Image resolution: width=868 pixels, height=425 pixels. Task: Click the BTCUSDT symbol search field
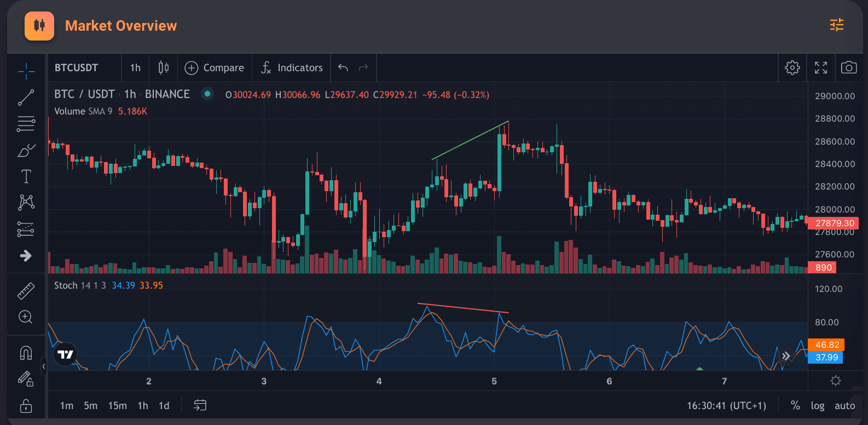coord(77,67)
